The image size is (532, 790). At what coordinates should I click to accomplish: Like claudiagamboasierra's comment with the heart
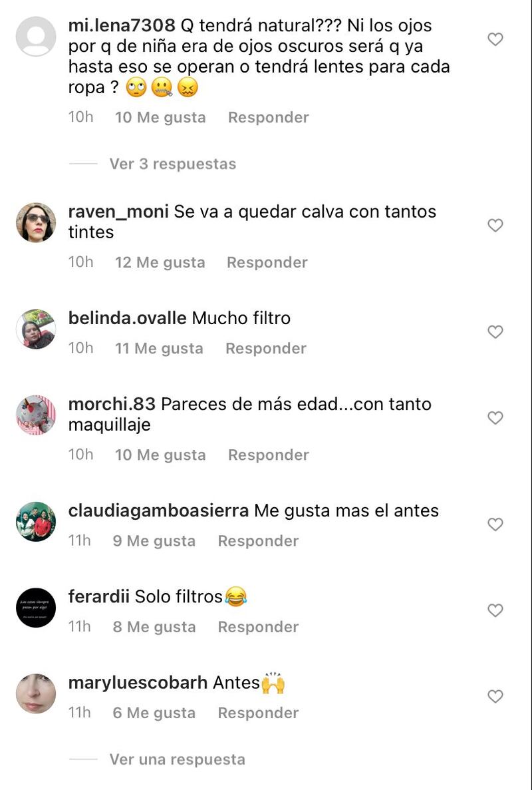[x=495, y=524]
